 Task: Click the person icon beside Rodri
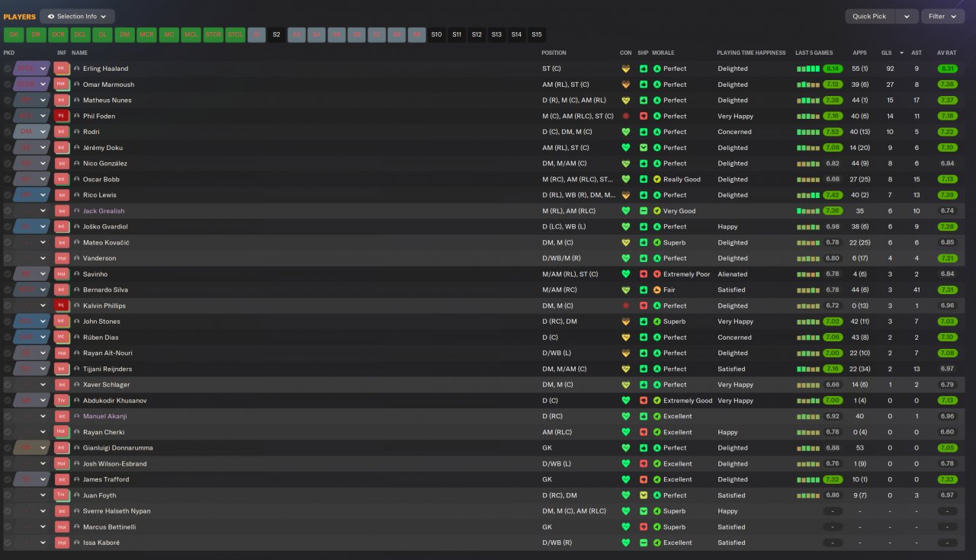coord(77,132)
